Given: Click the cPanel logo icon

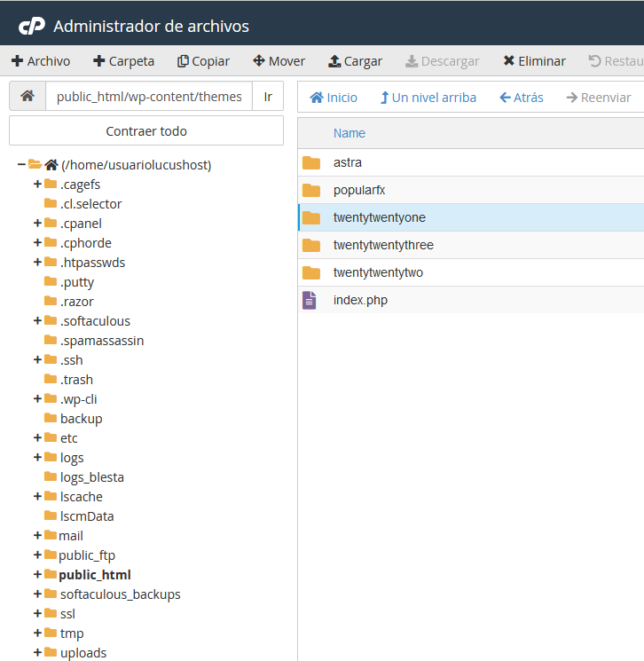Looking at the screenshot, I should coord(32,26).
